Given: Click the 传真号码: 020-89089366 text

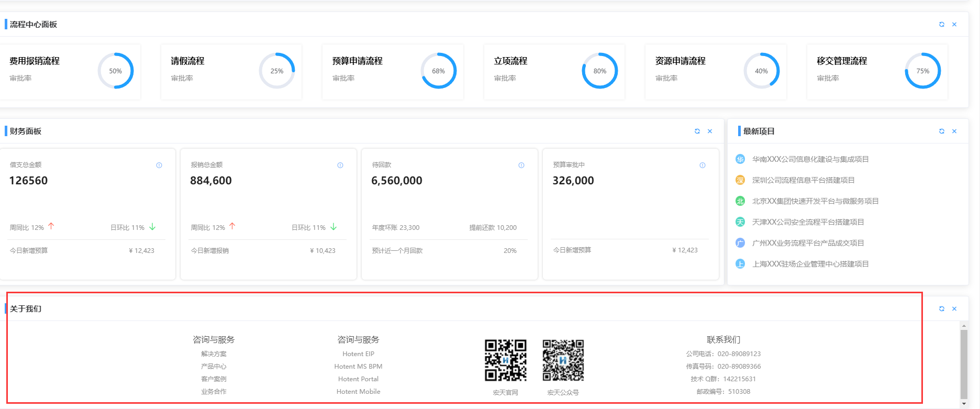Looking at the screenshot, I should [723, 367].
